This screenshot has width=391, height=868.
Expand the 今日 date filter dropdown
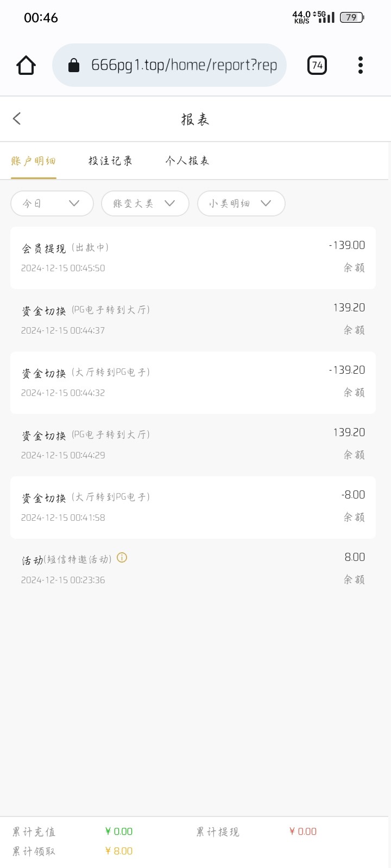pos(52,203)
